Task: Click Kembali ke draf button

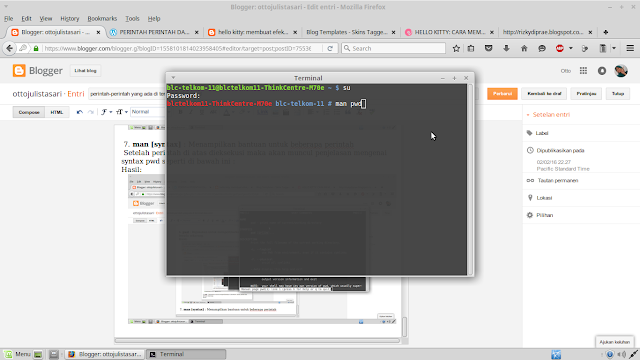Action: click(544, 93)
